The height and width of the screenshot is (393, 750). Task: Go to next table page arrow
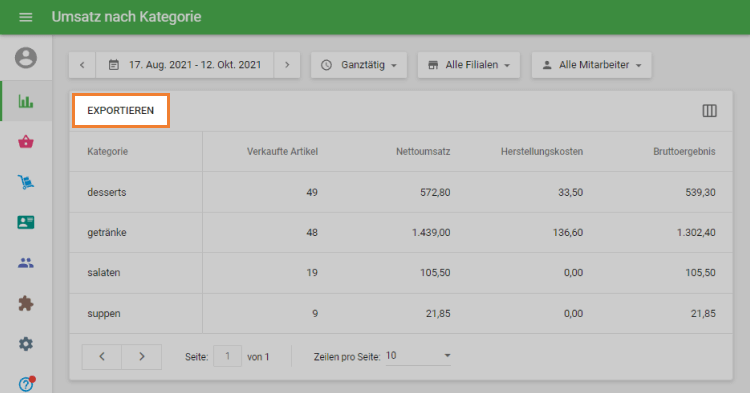pos(142,357)
